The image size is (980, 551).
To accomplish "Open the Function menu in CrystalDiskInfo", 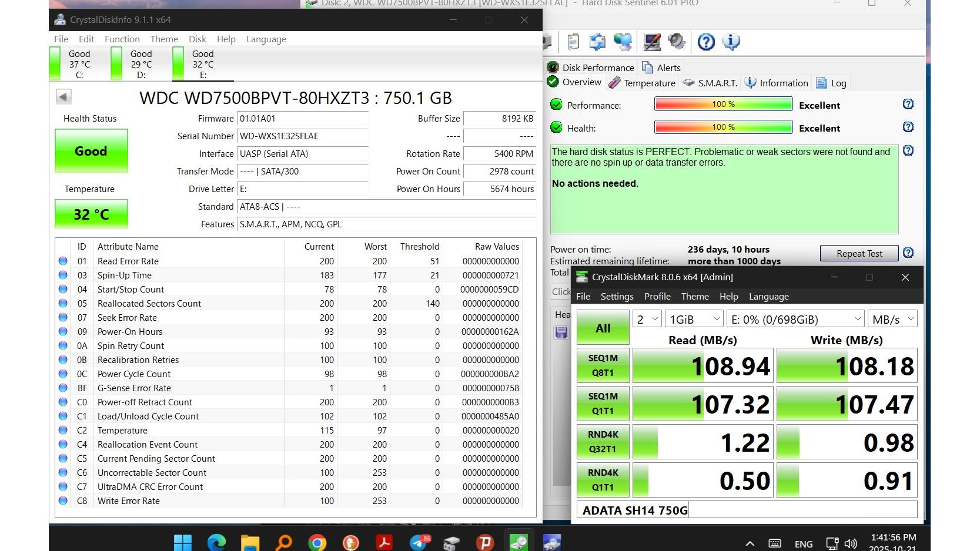I will click(x=122, y=39).
